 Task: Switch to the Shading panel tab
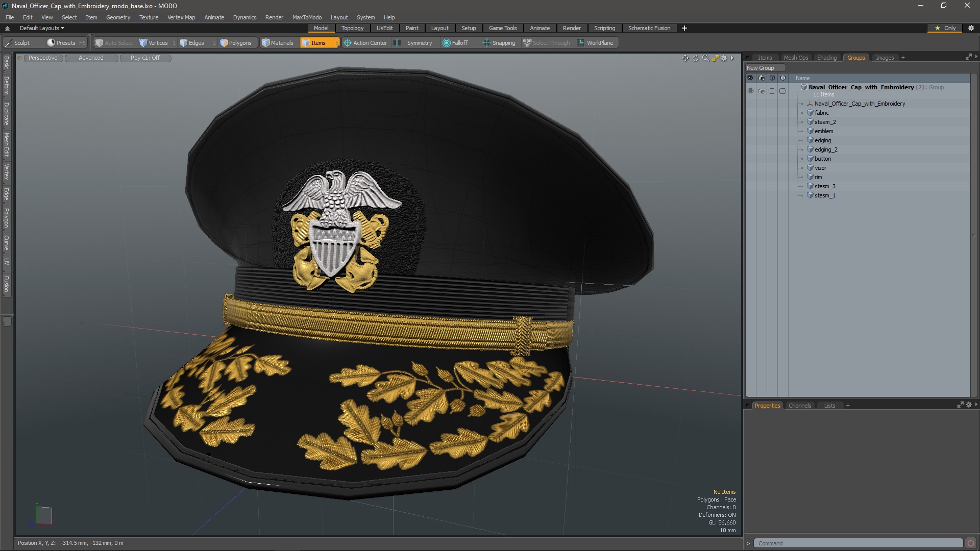pyautogui.click(x=827, y=58)
